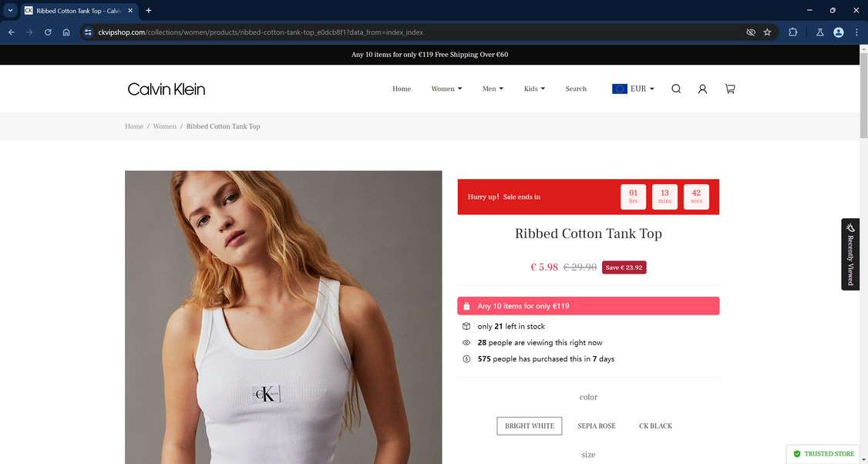
Task: Go to Home in the navigation menu
Action: click(402, 89)
